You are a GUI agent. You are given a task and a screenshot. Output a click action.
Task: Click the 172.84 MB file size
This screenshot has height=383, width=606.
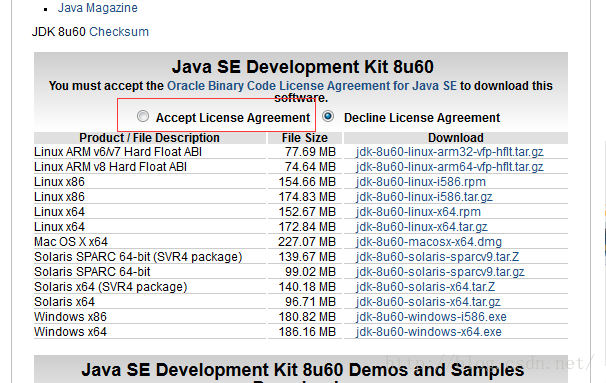tap(307, 227)
